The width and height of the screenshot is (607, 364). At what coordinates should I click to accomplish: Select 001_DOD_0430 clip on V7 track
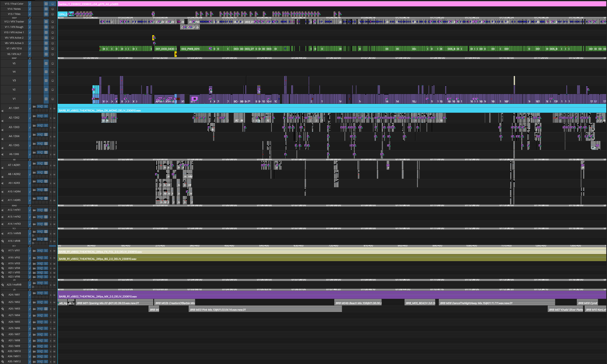(164, 49)
